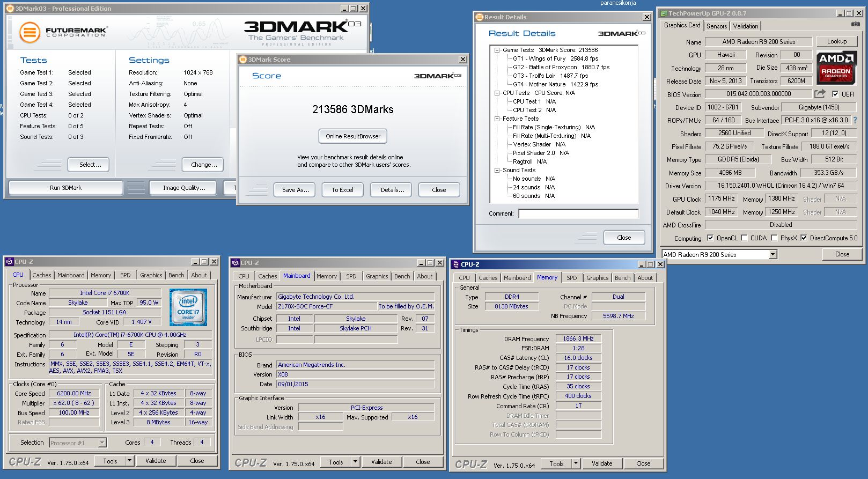Collapse the Game Tests tree node
Viewport: 868px width, 479px height.
coord(497,50)
